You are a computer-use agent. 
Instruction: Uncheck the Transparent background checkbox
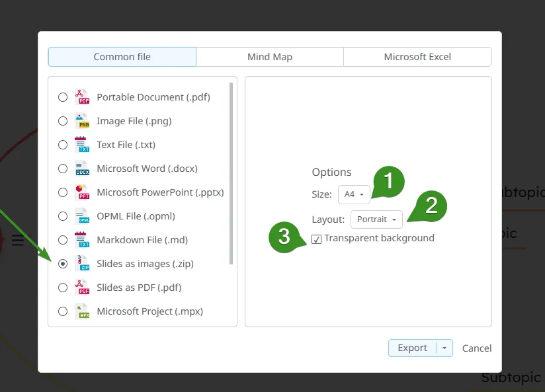[317, 239]
